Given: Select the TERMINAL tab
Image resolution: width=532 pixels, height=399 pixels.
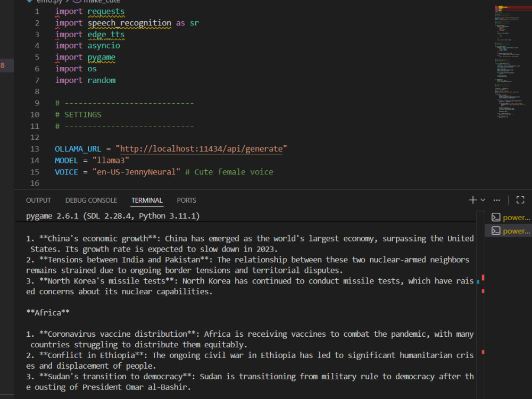Looking at the screenshot, I should [147, 200].
